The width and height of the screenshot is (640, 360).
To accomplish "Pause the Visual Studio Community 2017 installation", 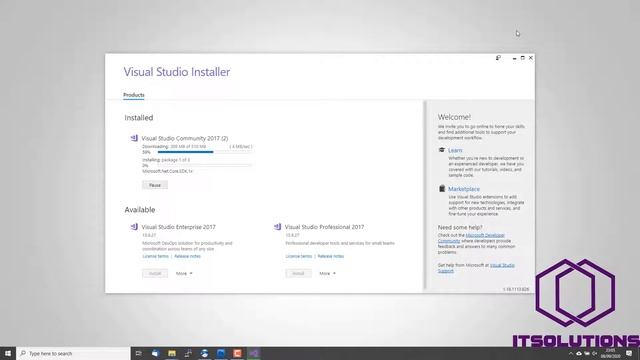I will click(x=155, y=185).
